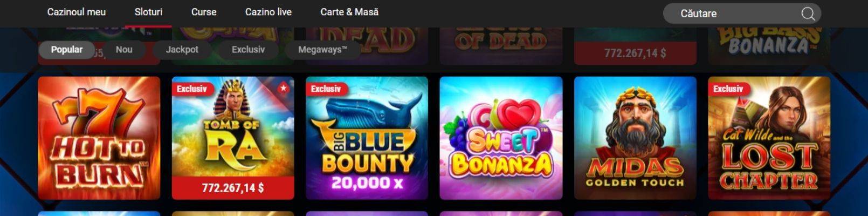Open the Midas Golden Touch slot
Viewport: 868px width, 216px height.
(635, 138)
